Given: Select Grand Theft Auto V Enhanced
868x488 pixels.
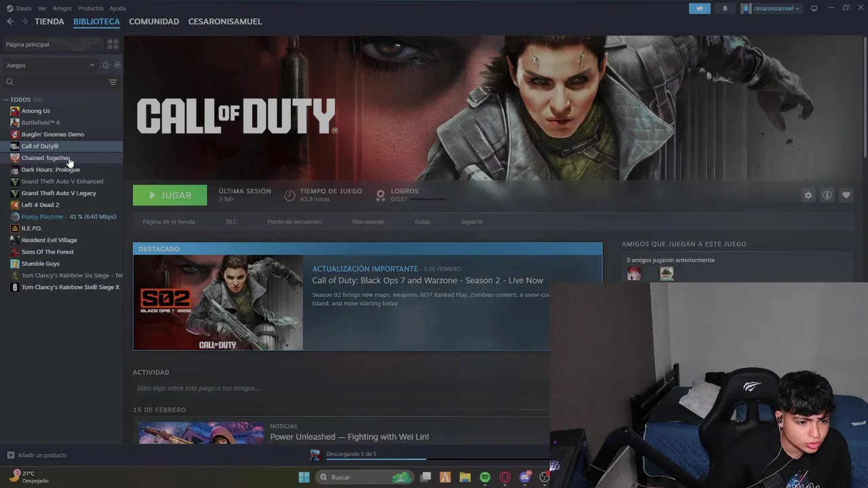Looking at the screenshot, I should click(62, 182).
